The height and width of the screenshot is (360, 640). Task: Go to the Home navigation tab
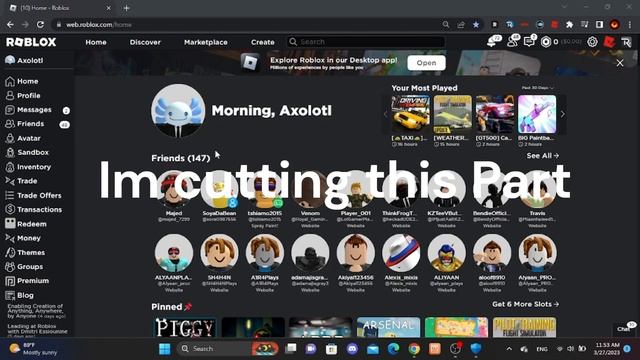pos(96,42)
